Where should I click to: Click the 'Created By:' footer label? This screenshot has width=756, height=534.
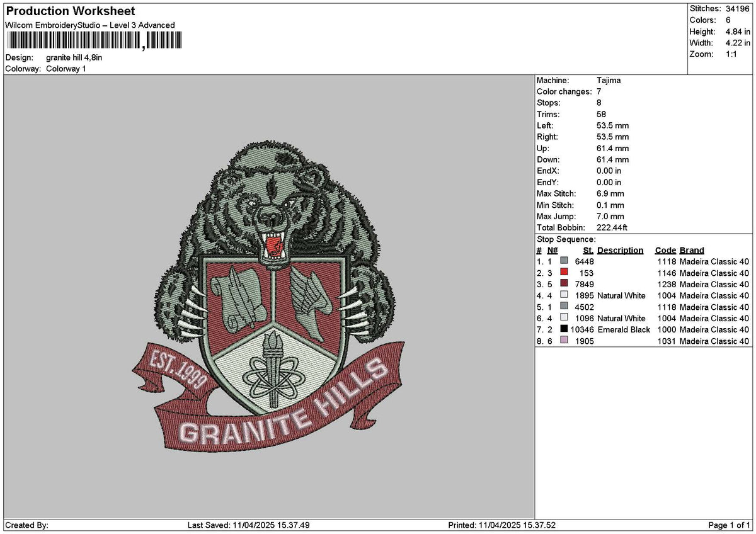(26, 525)
